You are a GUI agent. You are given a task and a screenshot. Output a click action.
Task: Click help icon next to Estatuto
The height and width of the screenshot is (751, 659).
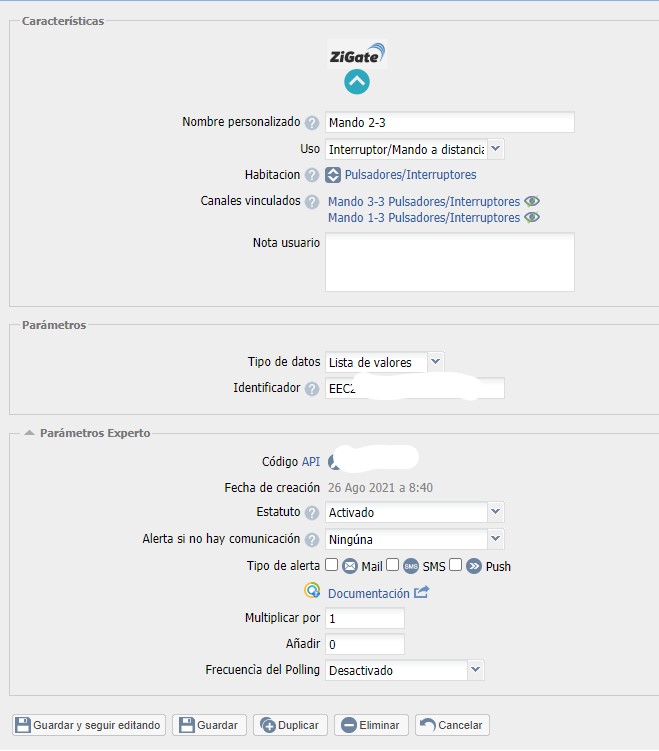click(312, 513)
